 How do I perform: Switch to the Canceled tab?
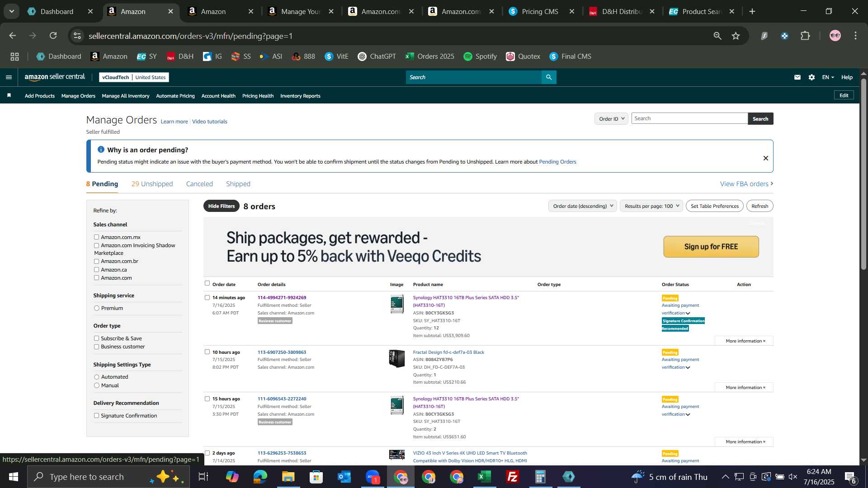199,184
